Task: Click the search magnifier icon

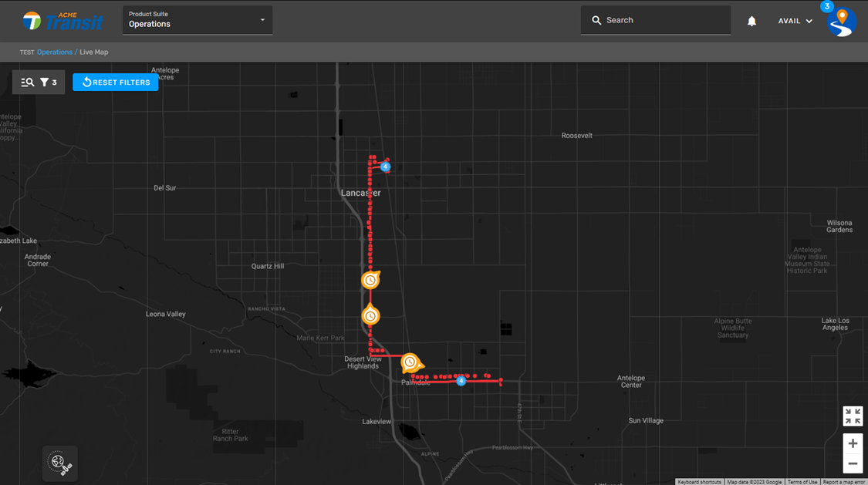Action: tap(596, 21)
